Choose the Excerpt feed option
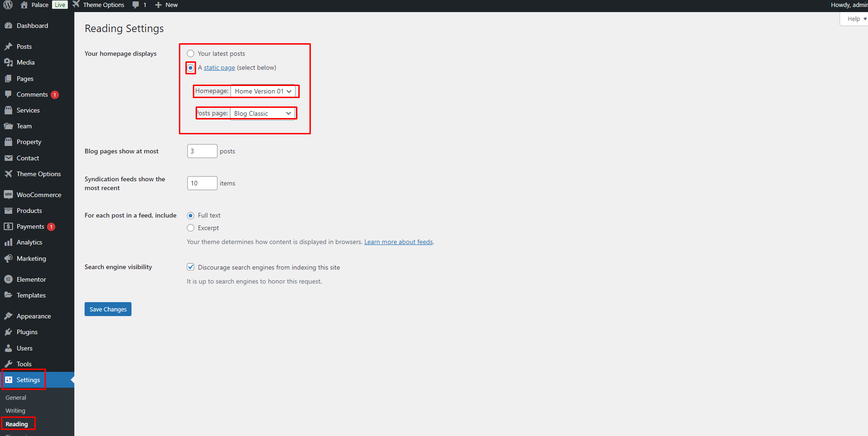This screenshot has width=868, height=436. (x=191, y=228)
